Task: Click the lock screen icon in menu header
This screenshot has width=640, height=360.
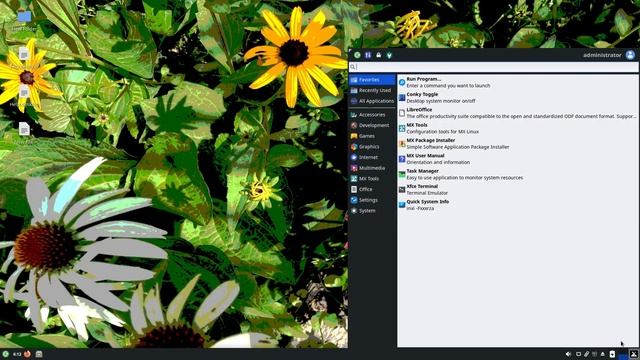Action: pyautogui.click(x=378, y=55)
